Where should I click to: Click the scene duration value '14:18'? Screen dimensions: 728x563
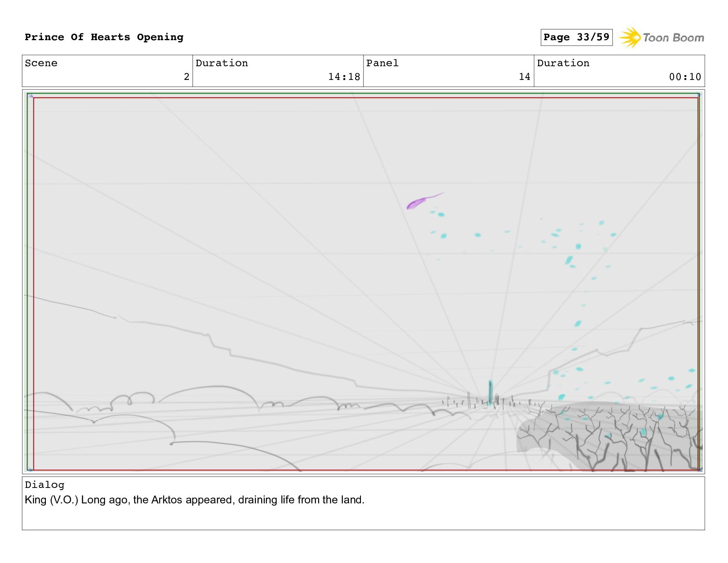344,77
